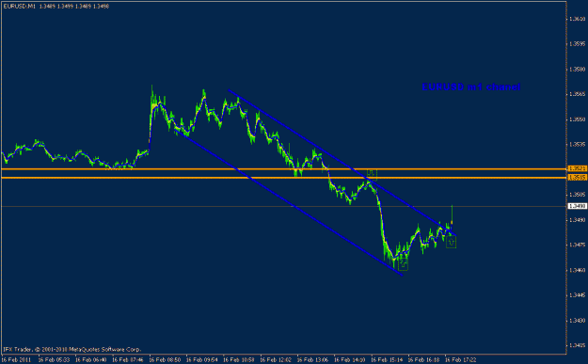The image size is (588, 364).
Task: Click the current price tag 1.3498
Action: coord(578,206)
